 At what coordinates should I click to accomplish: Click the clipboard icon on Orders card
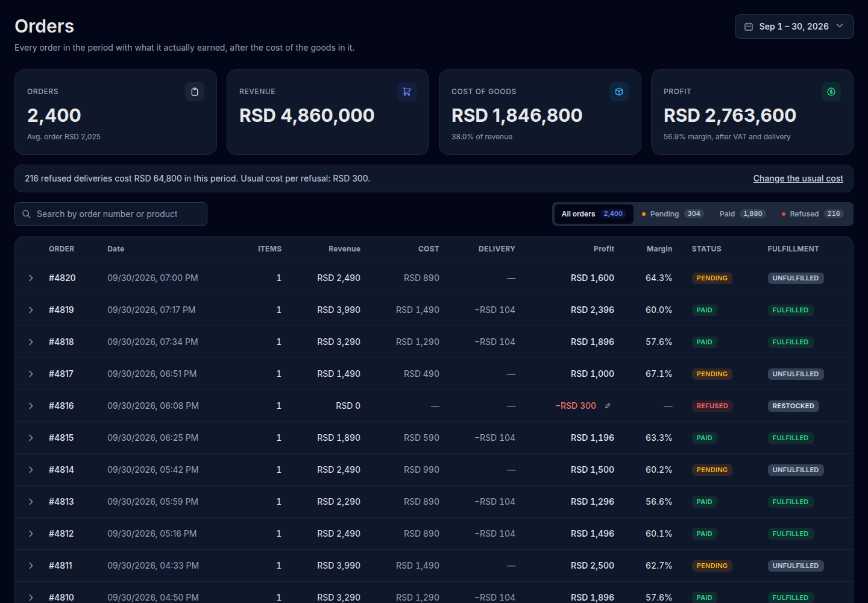195,92
